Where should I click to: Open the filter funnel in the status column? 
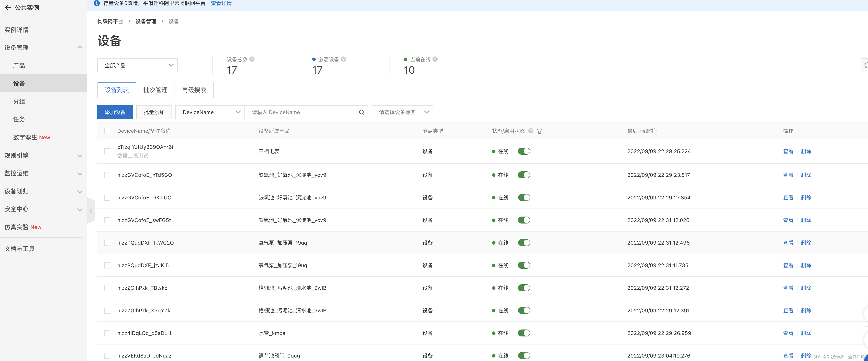point(540,131)
